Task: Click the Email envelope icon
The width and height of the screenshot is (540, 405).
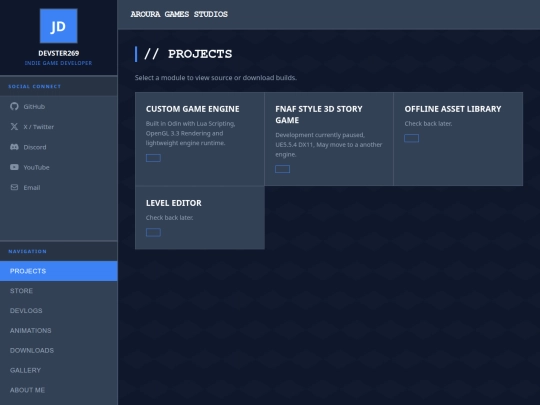Action: click(x=14, y=187)
